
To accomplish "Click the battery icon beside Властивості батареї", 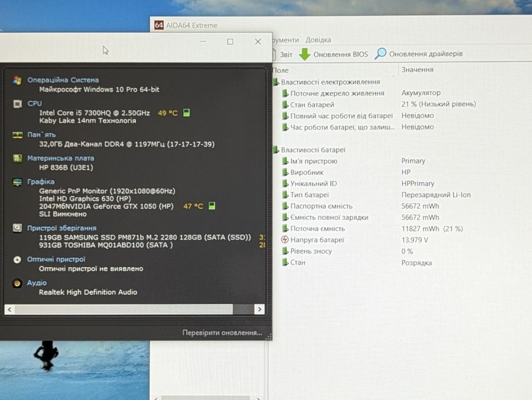I will point(276,150).
